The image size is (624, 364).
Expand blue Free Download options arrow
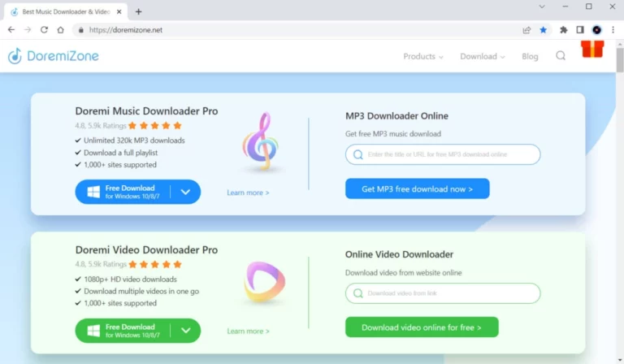(185, 192)
